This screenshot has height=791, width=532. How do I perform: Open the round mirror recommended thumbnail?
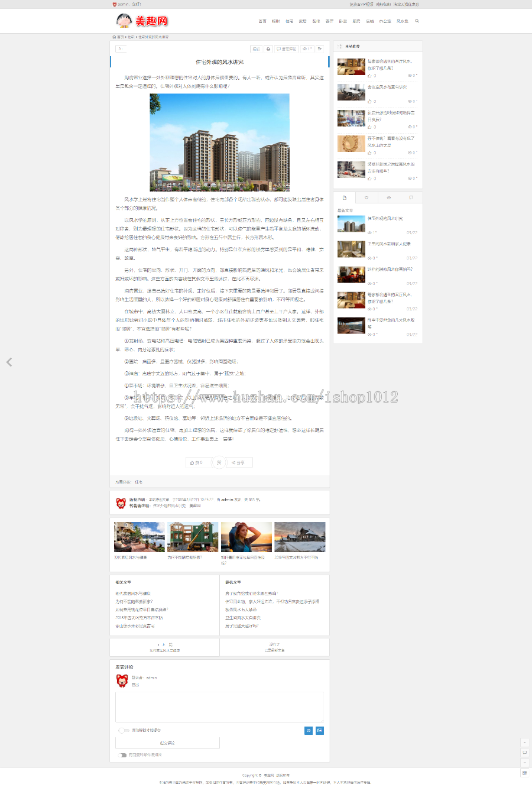tap(351, 144)
